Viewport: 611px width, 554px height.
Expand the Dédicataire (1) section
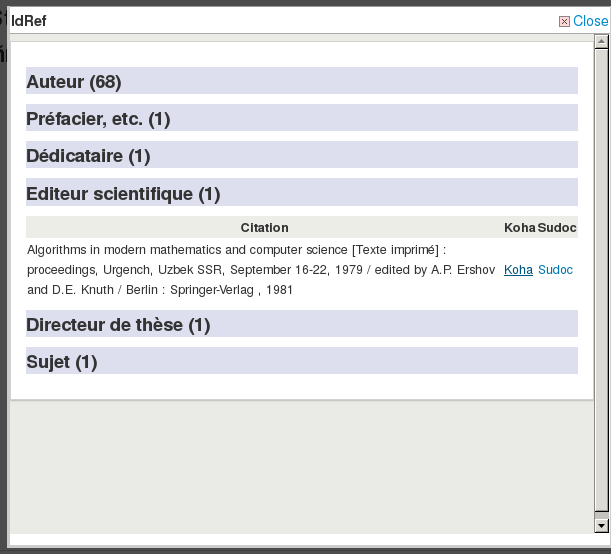click(88, 156)
